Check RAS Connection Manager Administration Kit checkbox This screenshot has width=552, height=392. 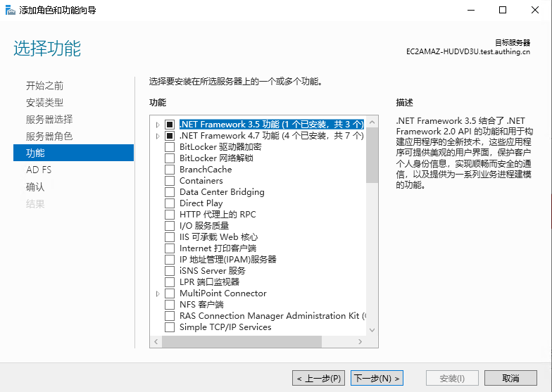pos(170,316)
